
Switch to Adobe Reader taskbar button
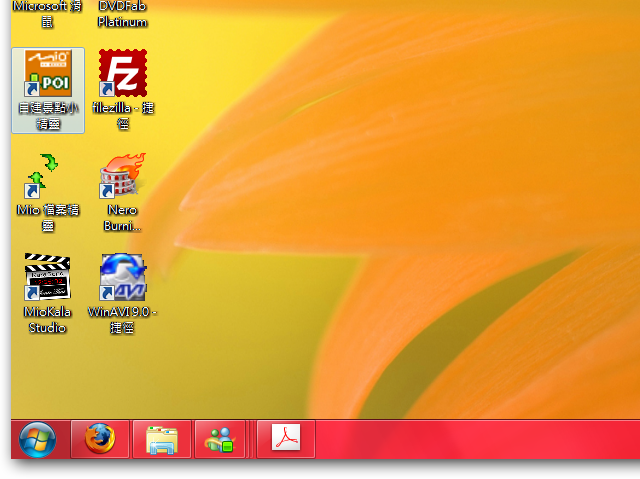(x=286, y=439)
